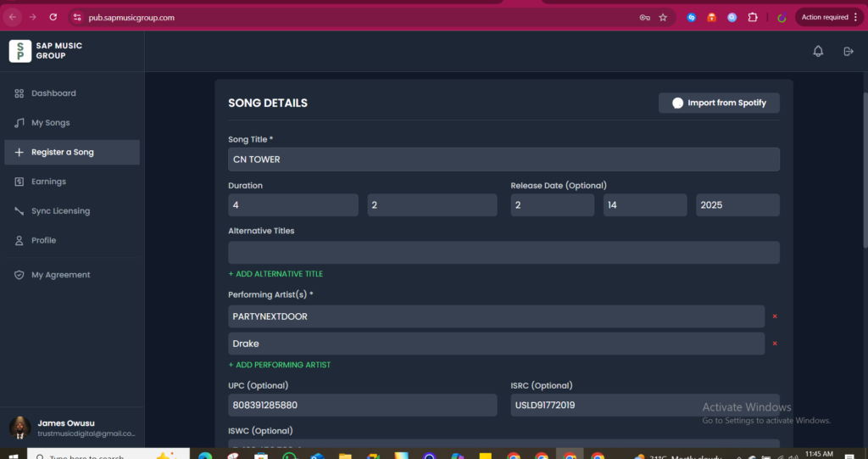The image size is (868, 459).
Task: Click the UPC field showing 808391285880
Action: (x=363, y=406)
